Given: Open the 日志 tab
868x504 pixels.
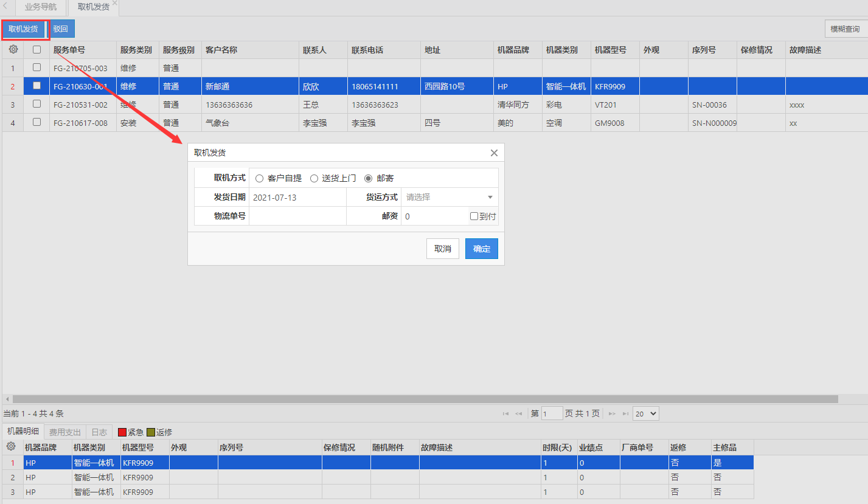Looking at the screenshot, I should click(99, 432).
